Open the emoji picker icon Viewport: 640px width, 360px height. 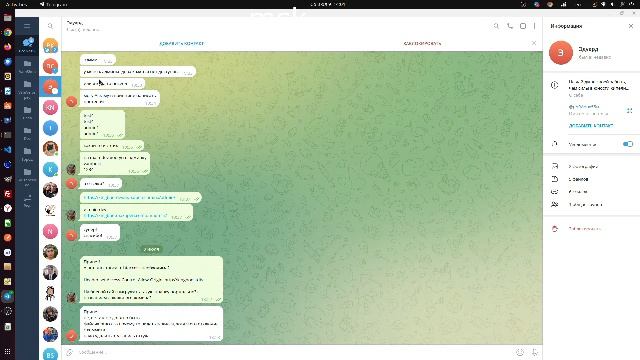520,352
